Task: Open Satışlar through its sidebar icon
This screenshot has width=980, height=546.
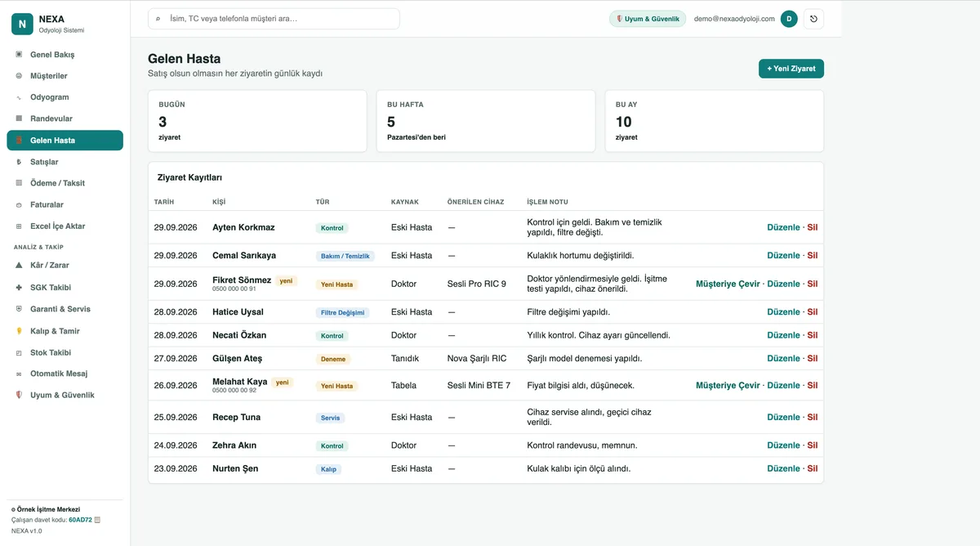Action: [x=19, y=162]
